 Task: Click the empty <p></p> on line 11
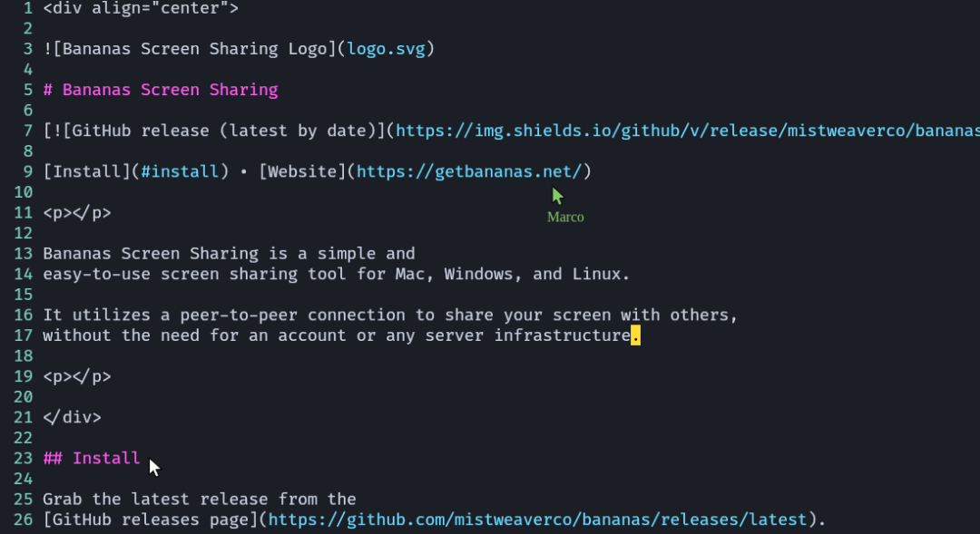tap(77, 213)
